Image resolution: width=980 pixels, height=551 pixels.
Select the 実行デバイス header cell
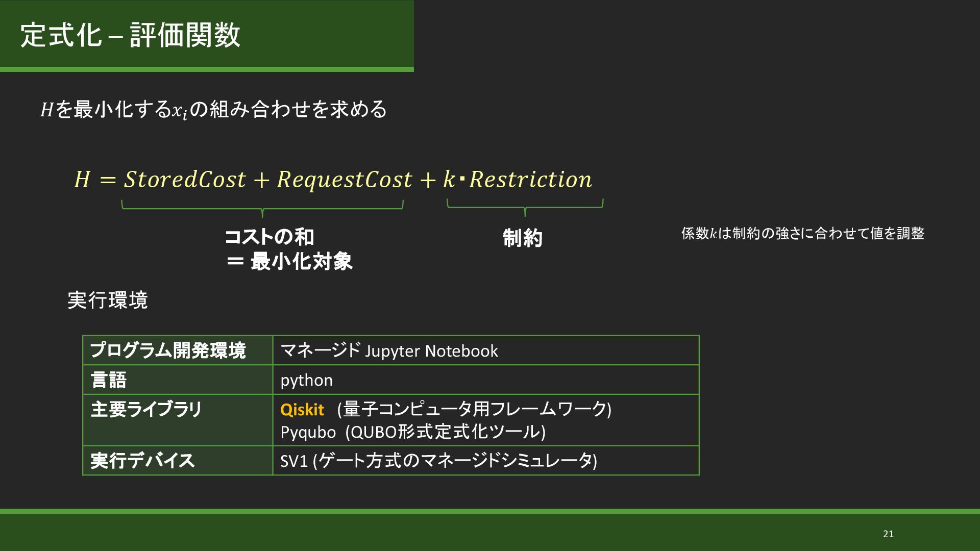coord(143,461)
